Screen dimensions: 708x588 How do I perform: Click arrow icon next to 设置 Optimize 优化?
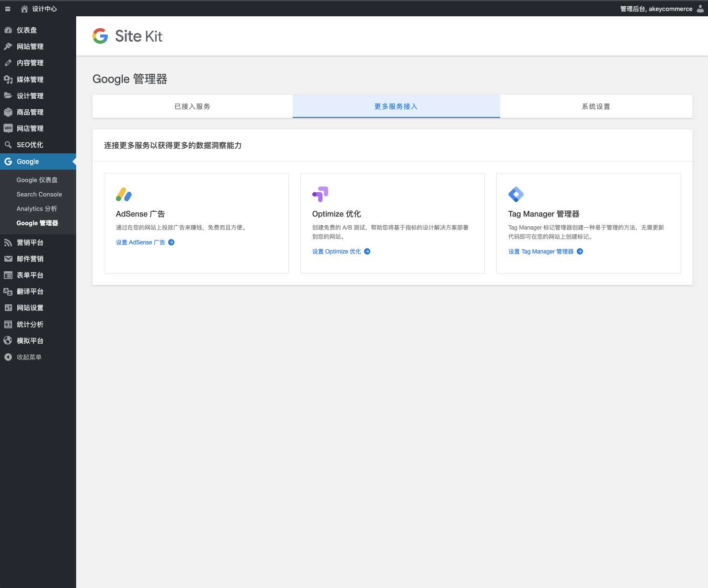367,252
